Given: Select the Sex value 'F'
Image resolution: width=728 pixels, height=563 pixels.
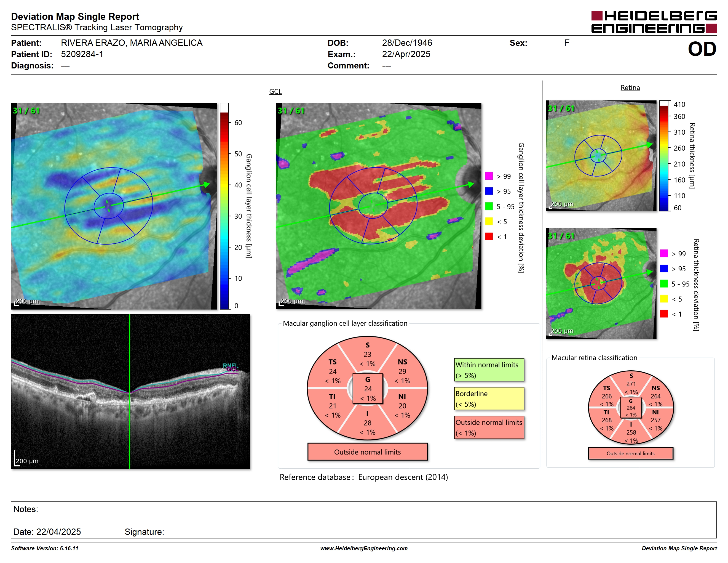Looking at the screenshot, I should (567, 43).
